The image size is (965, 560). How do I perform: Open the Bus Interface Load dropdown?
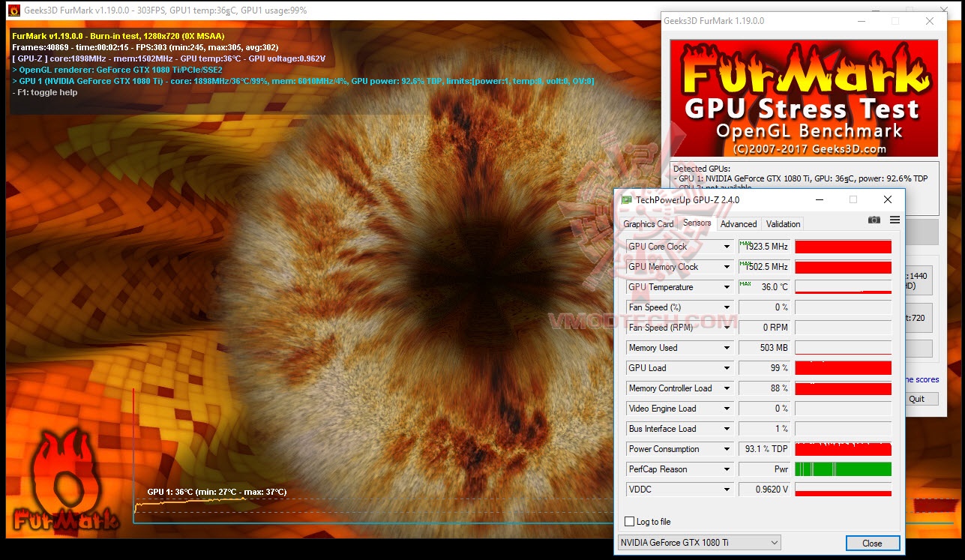[x=727, y=429]
